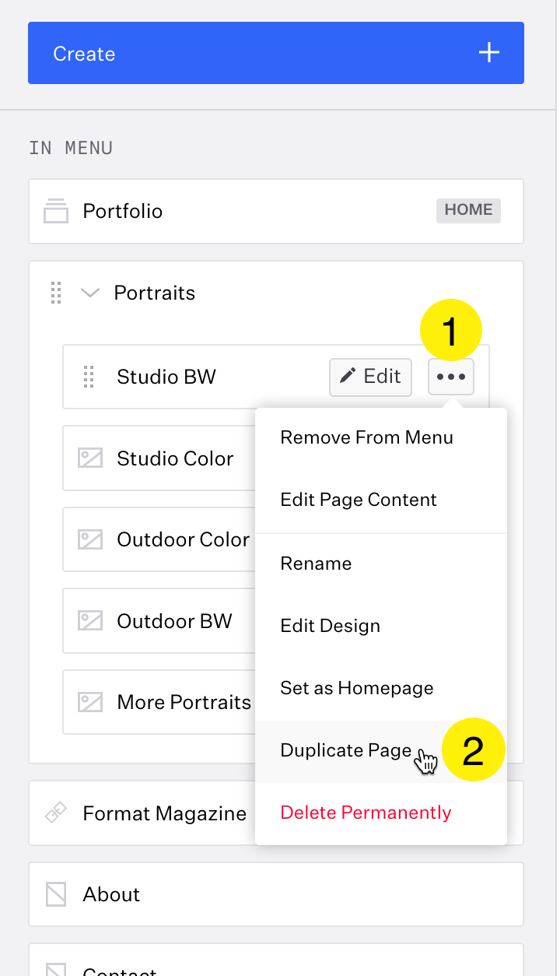
Task: Click the Studio Color gallery icon
Action: (90, 458)
